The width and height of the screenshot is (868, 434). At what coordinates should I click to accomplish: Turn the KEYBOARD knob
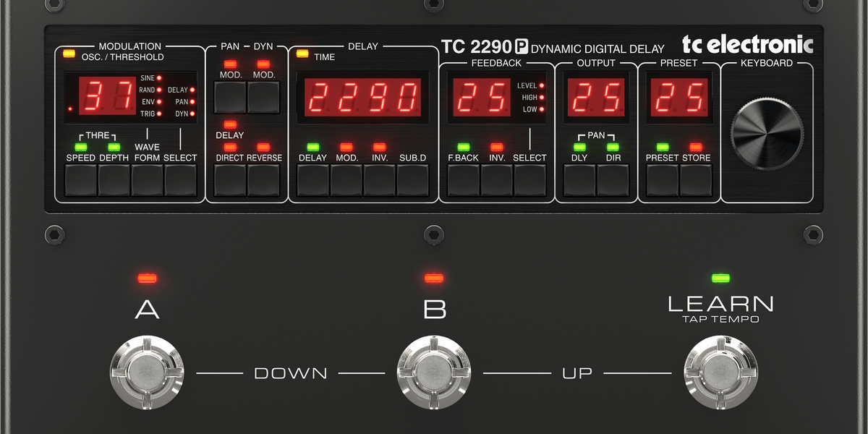click(767, 135)
